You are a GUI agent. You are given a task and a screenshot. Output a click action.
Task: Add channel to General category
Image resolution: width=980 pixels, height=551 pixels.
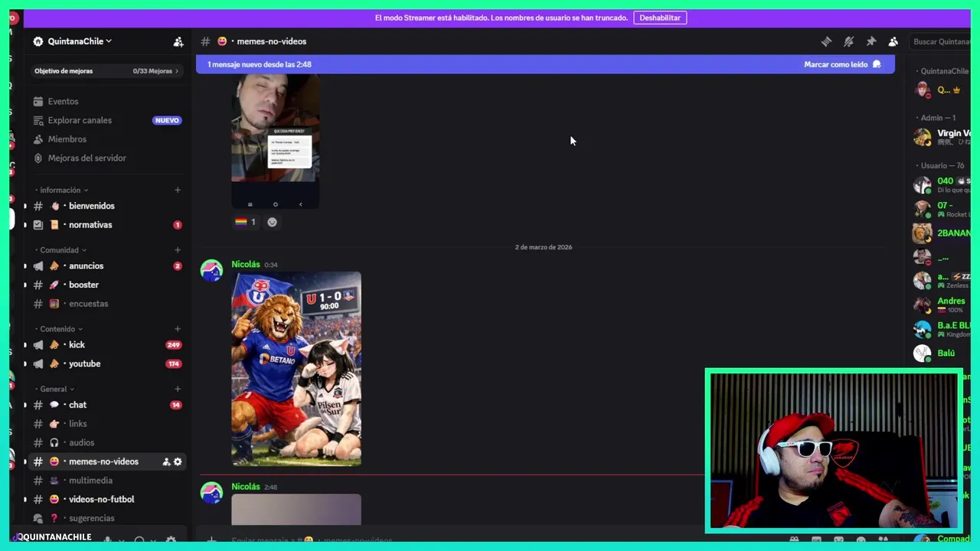(x=178, y=389)
